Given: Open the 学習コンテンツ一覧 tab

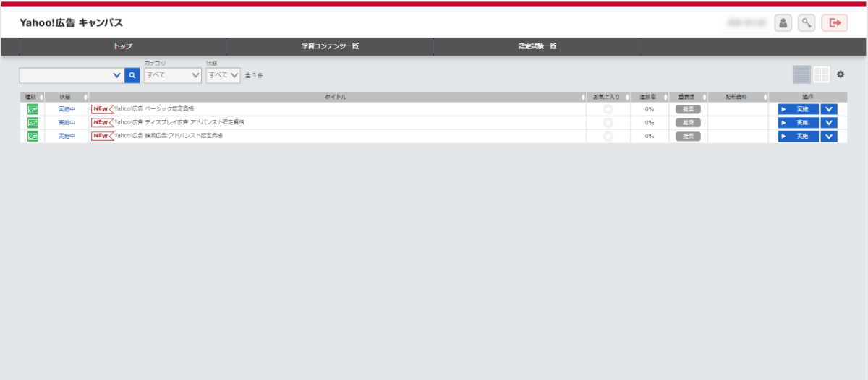Looking at the screenshot, I should tap(330, 46).
